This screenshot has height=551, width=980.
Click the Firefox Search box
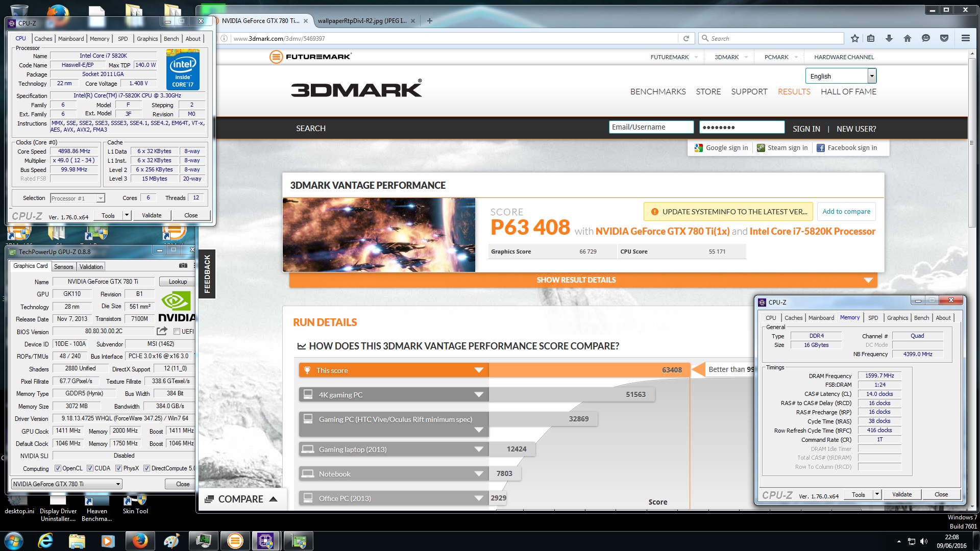click(771, 38)
